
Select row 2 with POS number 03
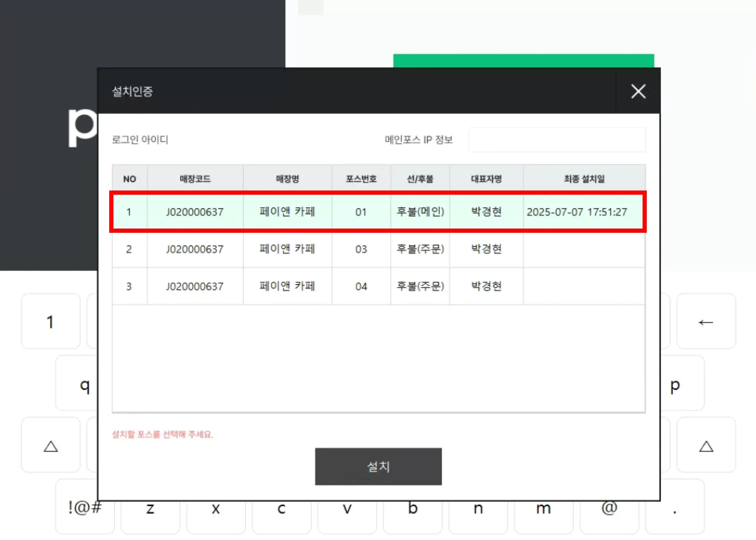coord(361,249)
